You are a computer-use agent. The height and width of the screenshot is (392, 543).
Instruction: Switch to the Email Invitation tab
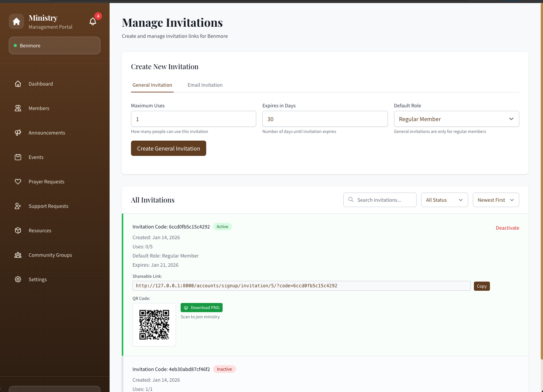[205, 85]
